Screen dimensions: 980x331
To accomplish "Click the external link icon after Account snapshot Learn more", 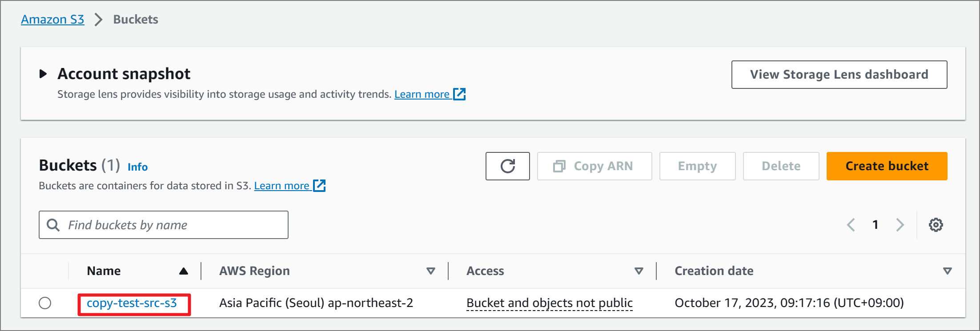I will tap(459, 94).
